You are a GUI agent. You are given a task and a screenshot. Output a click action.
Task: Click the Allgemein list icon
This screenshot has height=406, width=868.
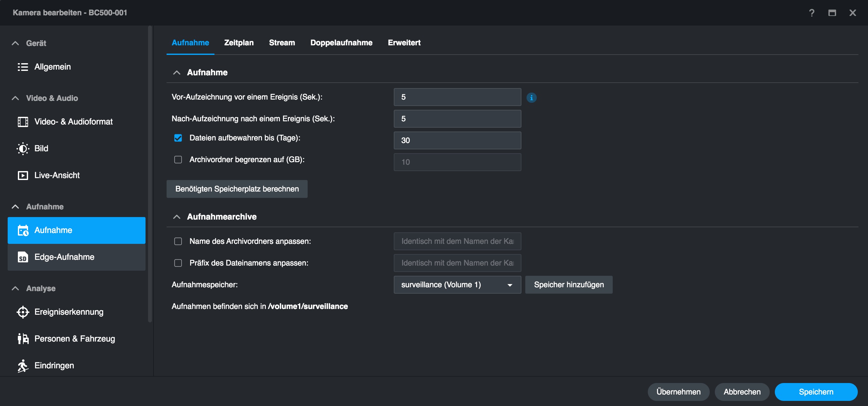[23, 67]
